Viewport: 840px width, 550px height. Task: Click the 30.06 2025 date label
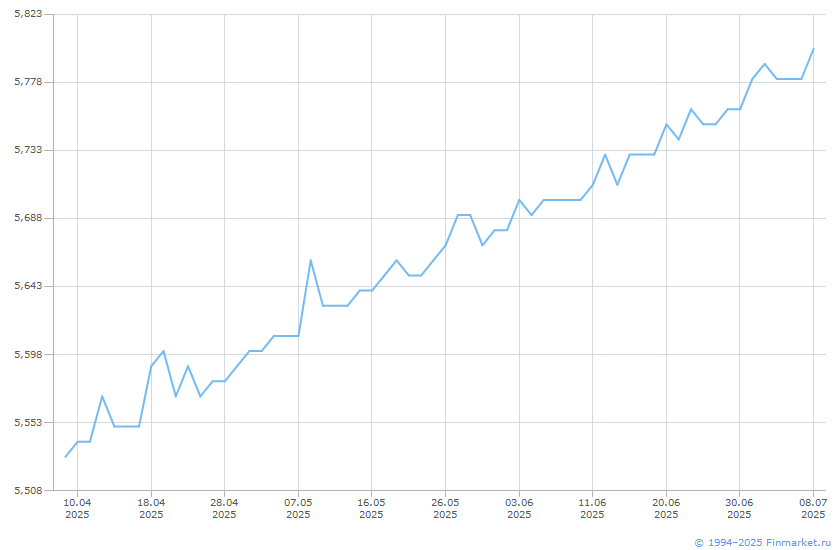[x=739, y=509]
